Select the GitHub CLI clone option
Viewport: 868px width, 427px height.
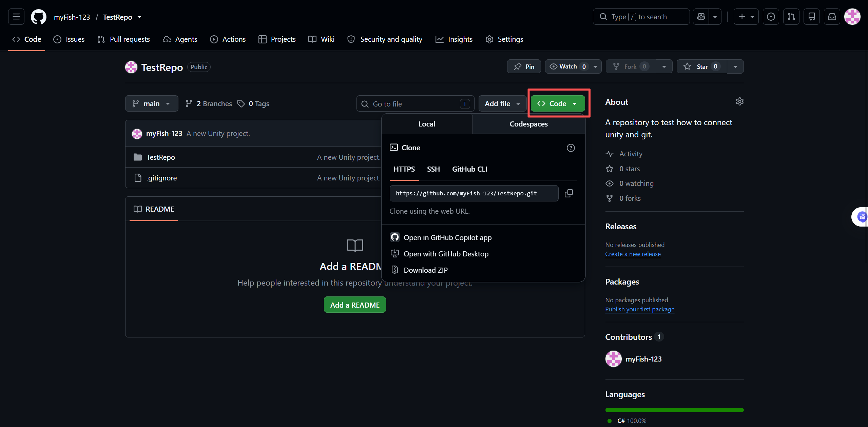pyautogui.click(x=469, y=169)
